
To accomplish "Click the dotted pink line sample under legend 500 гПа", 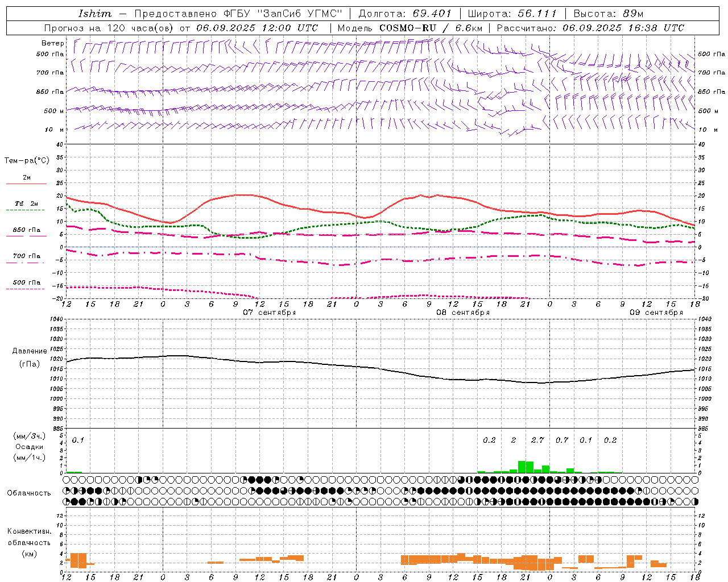I will tap(25, 289).
